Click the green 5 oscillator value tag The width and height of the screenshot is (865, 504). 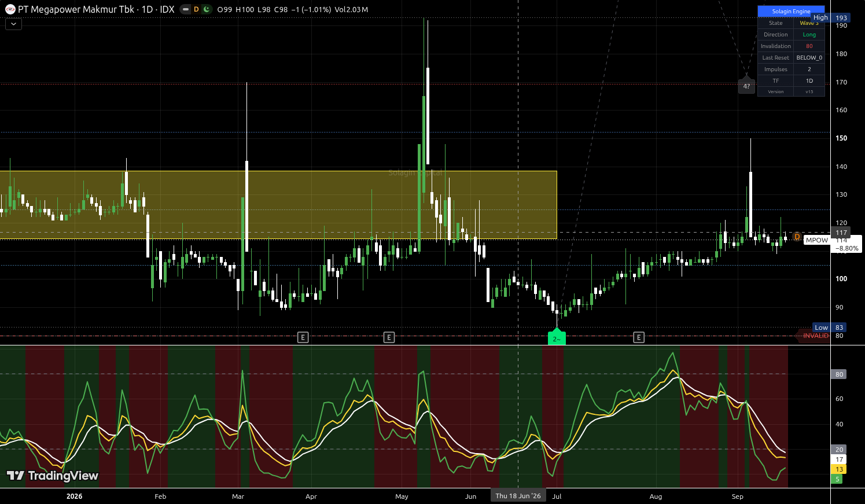(837, 479)
